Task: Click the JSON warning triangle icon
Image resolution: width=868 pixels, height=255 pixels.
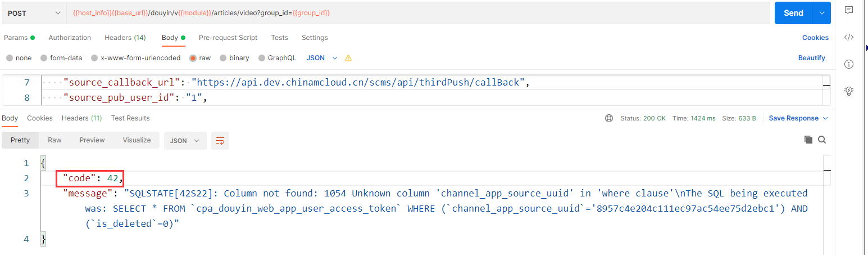Action: tap(348, 58)
